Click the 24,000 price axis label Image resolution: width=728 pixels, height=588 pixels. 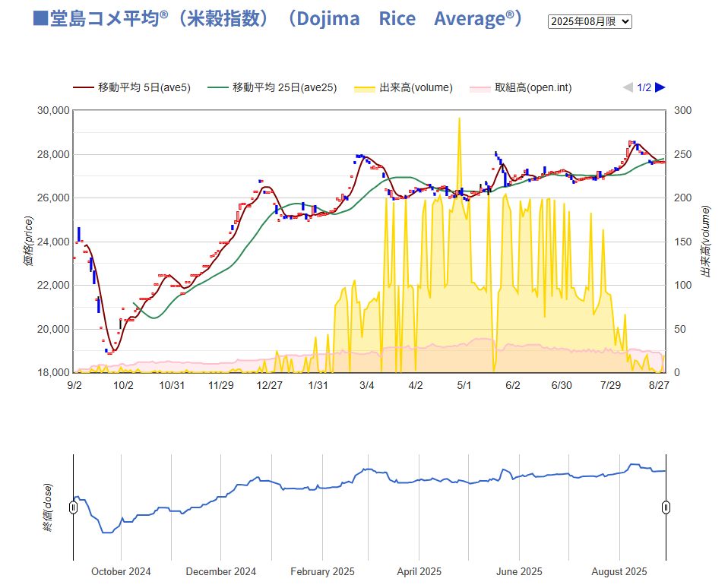click(53, 242)
